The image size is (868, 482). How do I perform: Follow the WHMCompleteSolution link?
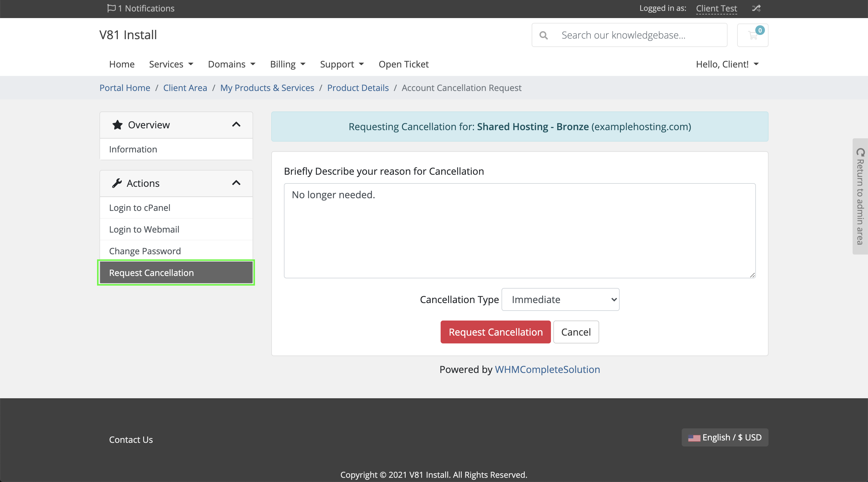547,369
